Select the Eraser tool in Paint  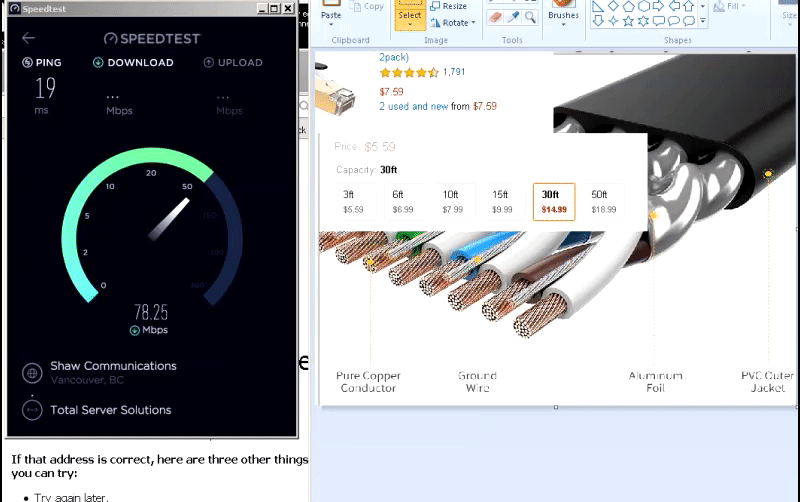coord(495,17)
